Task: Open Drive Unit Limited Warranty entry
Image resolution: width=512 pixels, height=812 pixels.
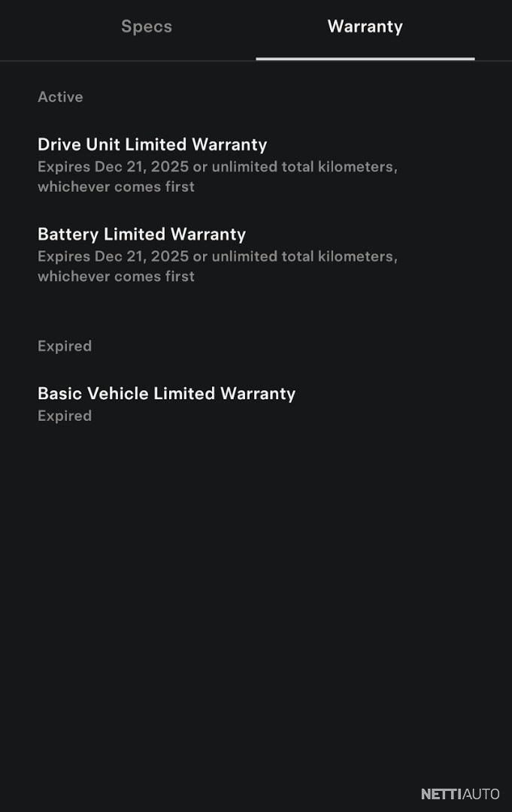Action: 153,144
